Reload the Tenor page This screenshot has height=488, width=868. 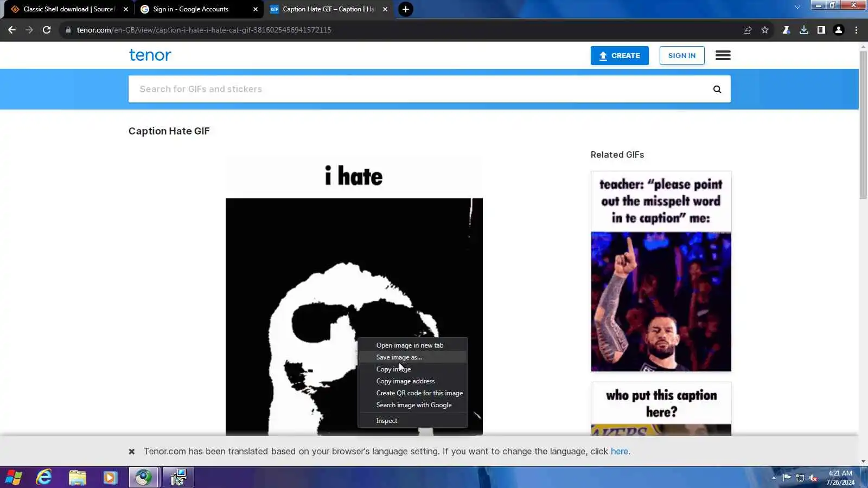[x=47, y=30]
